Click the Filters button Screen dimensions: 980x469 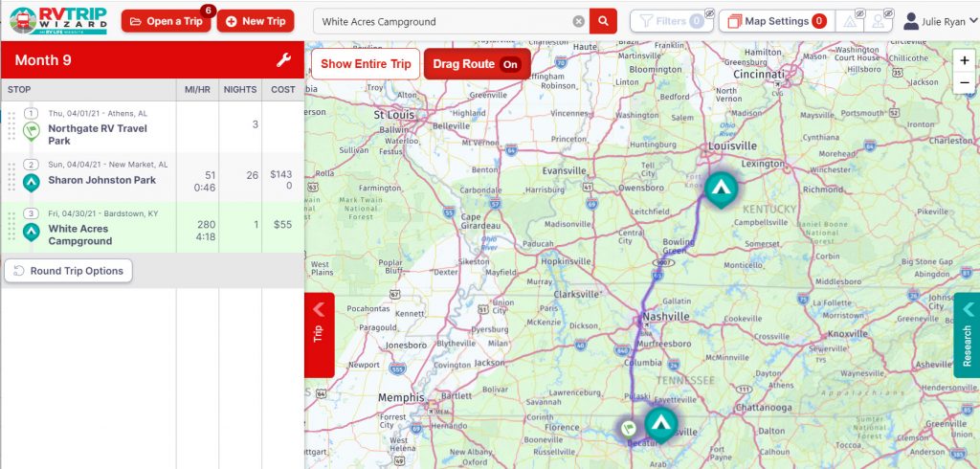pyautogui.click(x=671, y=21)
